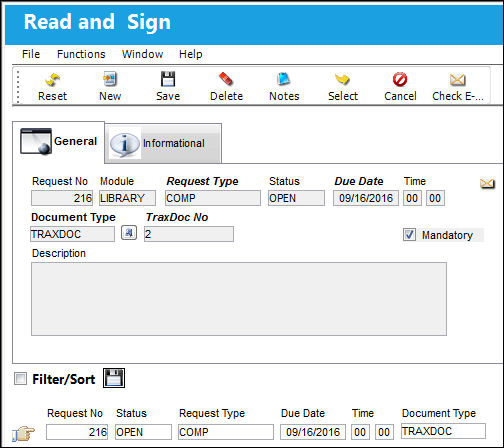
Task: Click the minutes Time cell in bottom grid
Action: click(x=384, y=432)
